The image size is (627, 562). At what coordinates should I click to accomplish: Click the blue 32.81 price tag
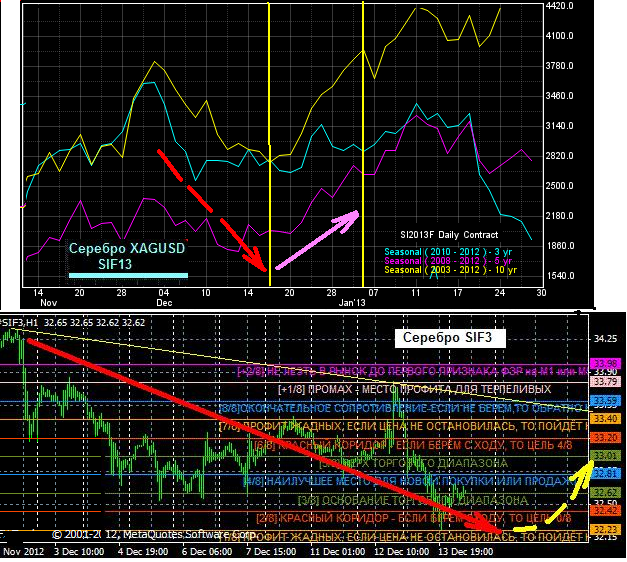click(x=605, y=474)
